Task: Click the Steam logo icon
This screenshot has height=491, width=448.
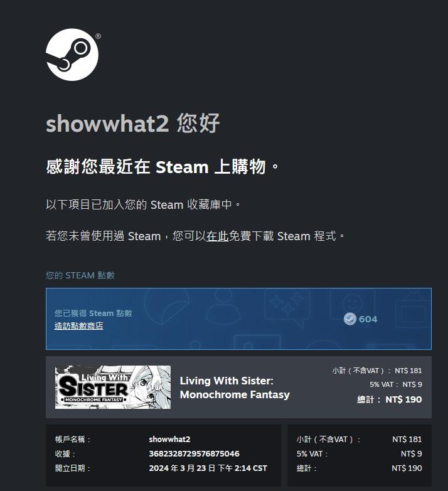Action: [72, 55]
